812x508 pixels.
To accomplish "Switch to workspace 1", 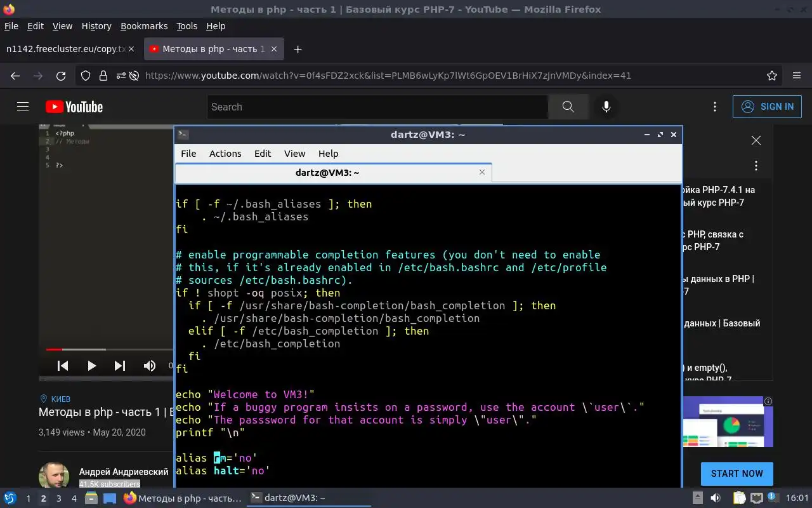I will (28, 498).
